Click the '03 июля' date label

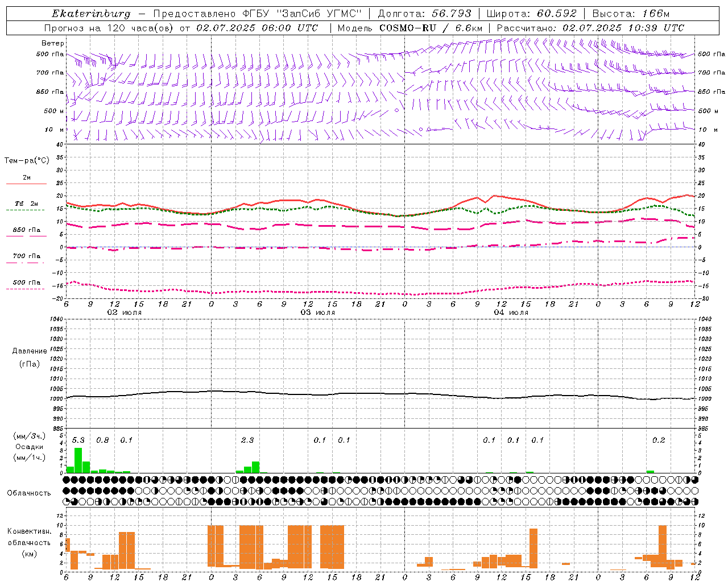(318, 313)
